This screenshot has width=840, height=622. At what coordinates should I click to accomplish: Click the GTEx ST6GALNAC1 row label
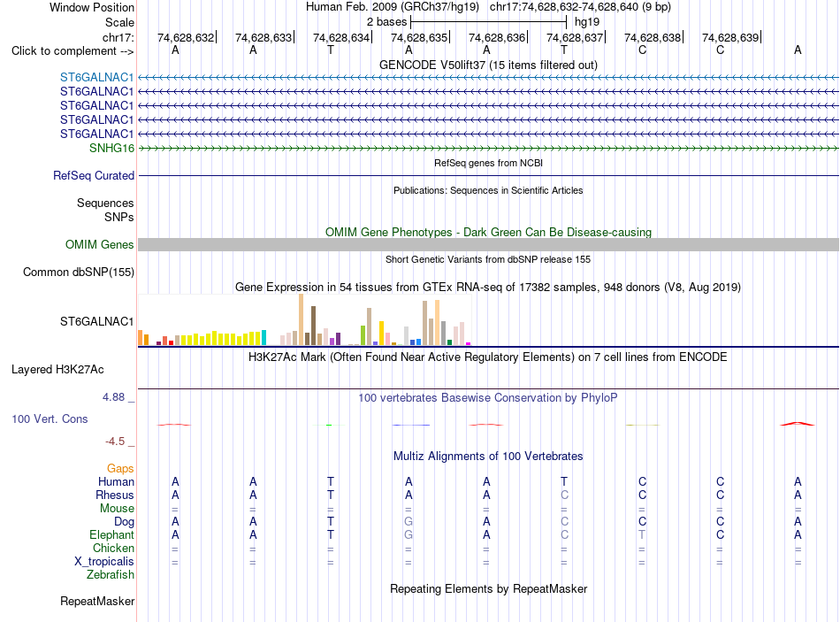click(96, 321)
